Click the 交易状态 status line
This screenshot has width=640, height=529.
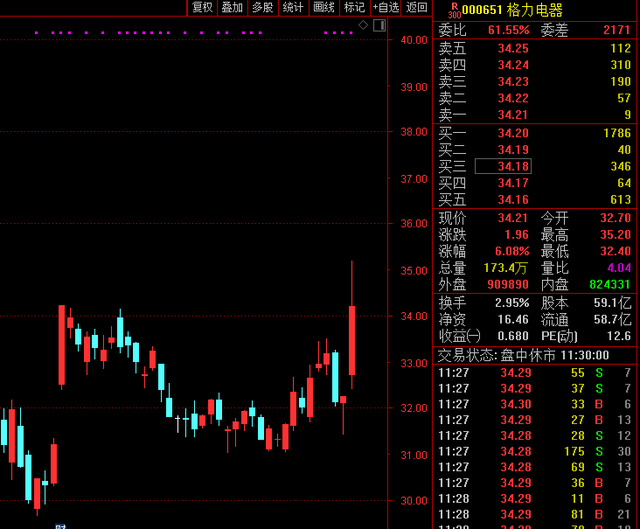tap(523, 355)
